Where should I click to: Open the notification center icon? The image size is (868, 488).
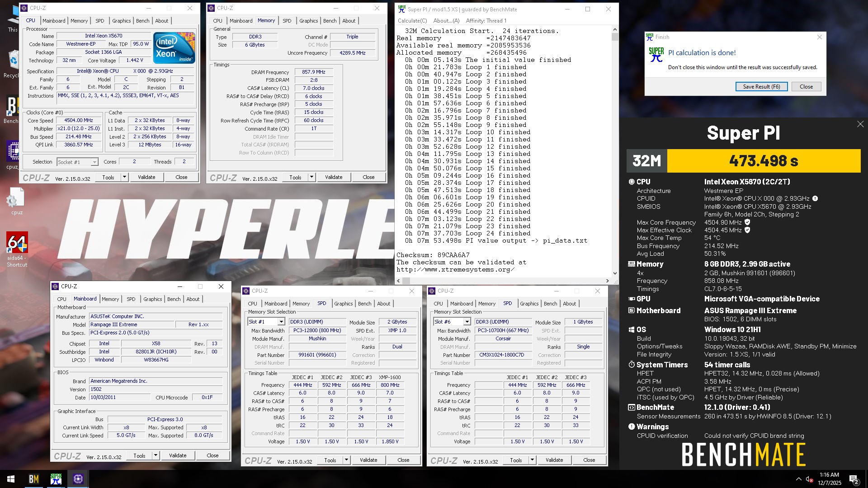[x=854, y=479]
